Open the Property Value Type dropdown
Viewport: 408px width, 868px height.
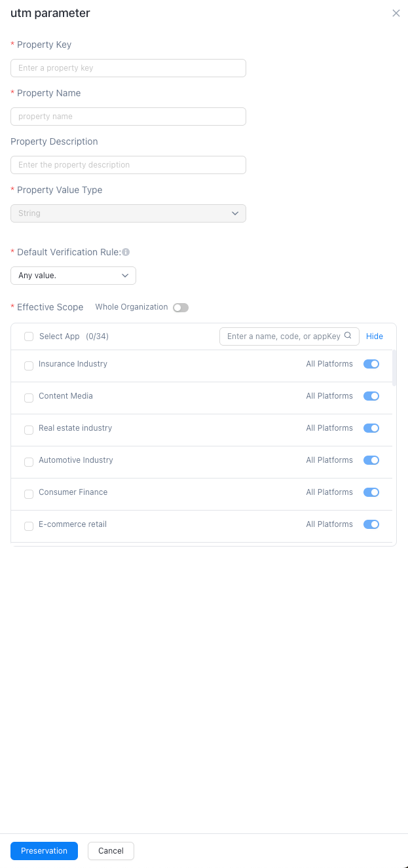(x=128, y=213)
